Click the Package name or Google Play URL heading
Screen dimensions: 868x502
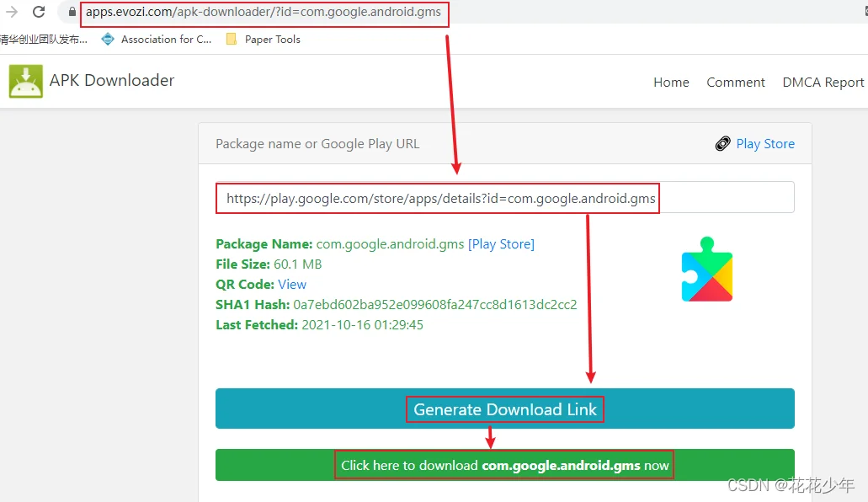tap(317, 144)
